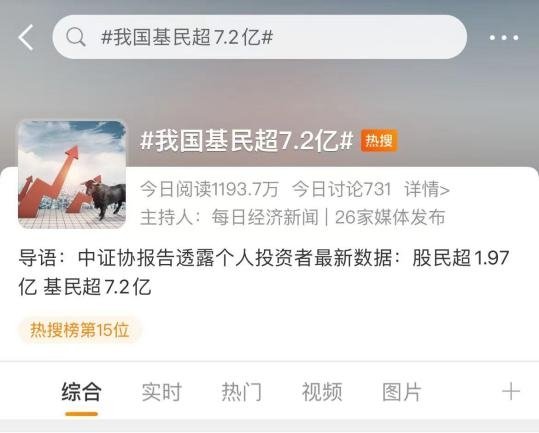Open 详情> topic details link
This screenshot has width=539, height=433.
427,189
